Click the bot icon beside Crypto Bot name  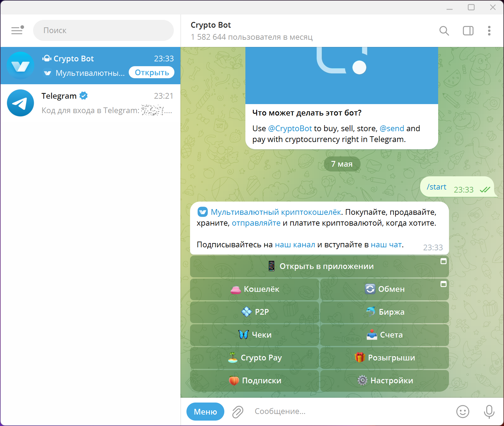tap(47, 58)
